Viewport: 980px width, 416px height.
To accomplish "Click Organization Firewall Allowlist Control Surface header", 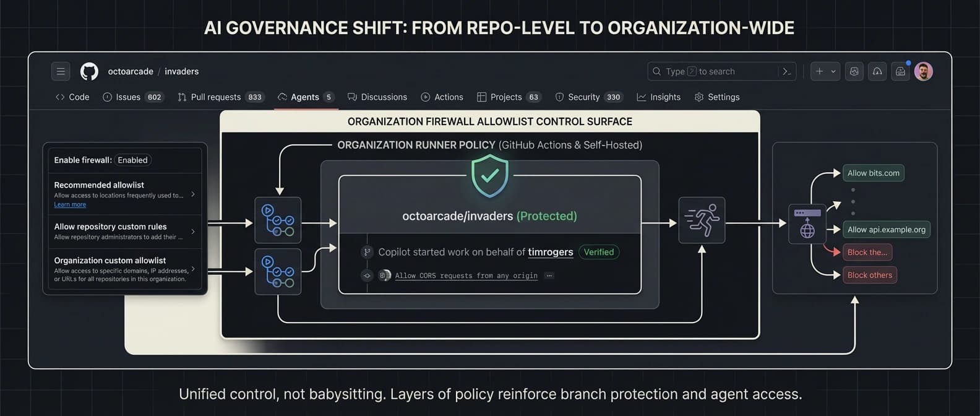I will [x=490, y=121].
